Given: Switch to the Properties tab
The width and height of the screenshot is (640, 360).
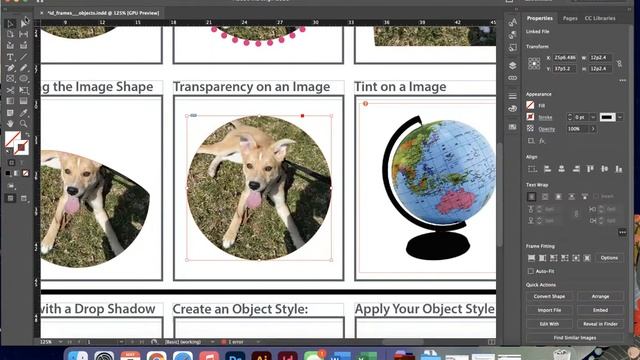Looking at the screenshot, I should click(539, 18).
